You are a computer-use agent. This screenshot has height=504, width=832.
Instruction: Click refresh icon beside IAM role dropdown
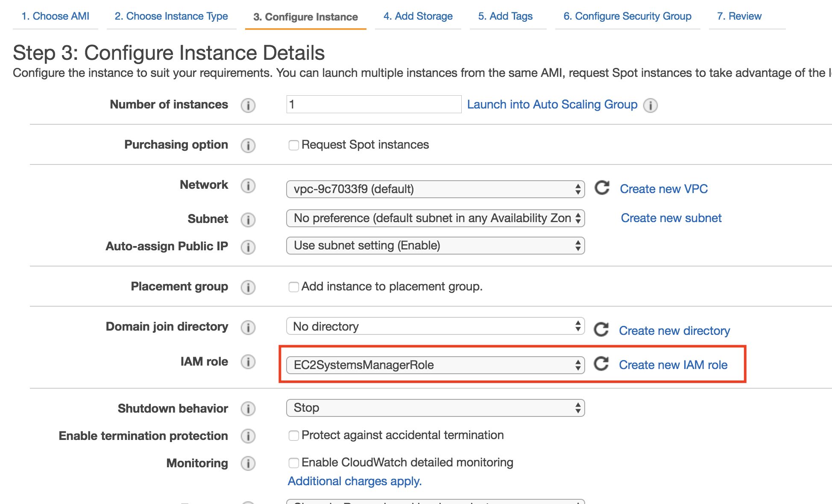click(601, 364)
